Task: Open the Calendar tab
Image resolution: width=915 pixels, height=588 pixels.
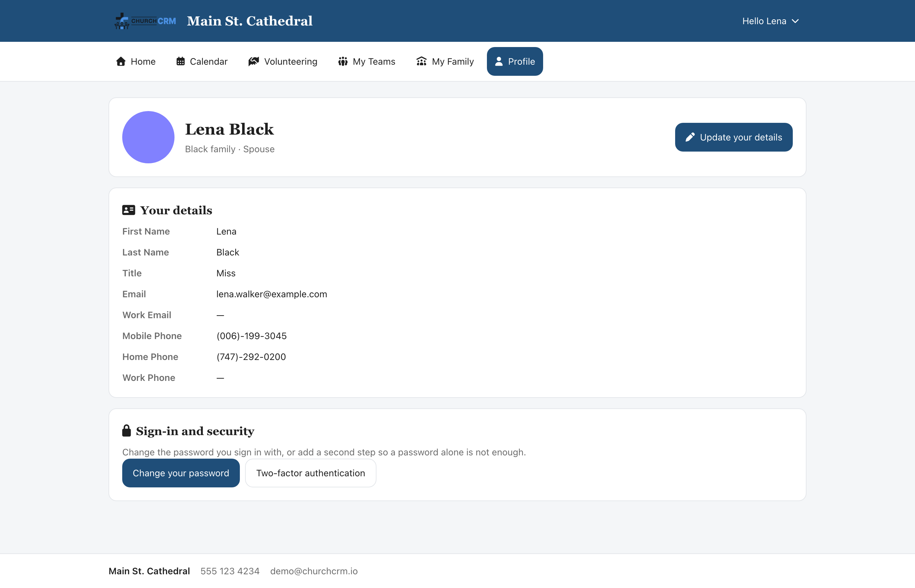Action: (202, 61)
